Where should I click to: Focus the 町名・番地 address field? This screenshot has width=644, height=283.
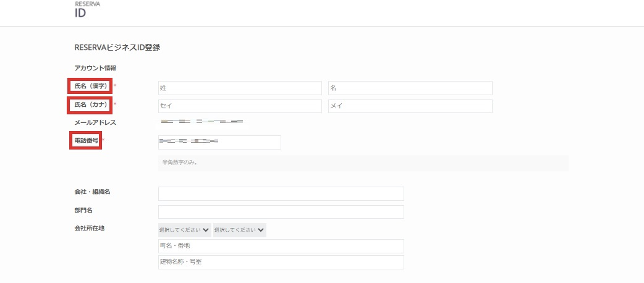tap(281, 246)
